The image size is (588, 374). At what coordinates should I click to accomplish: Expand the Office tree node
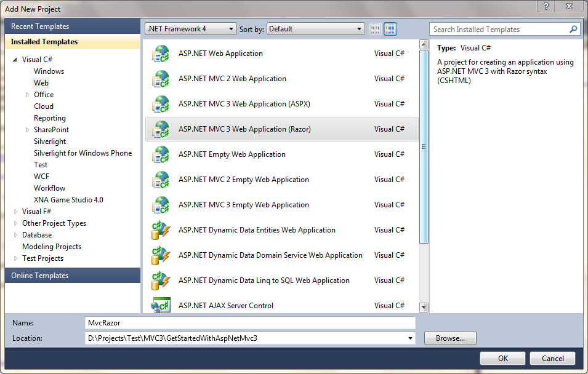pyautogui.click(x=27, y=95)
